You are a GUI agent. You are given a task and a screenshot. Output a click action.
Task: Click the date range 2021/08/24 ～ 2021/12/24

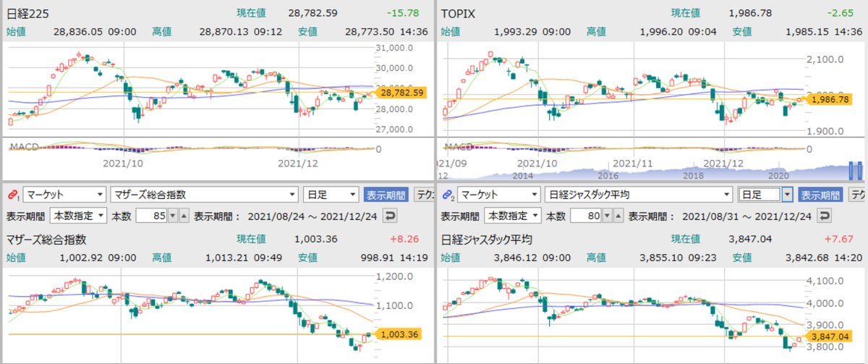click(312, 216)
